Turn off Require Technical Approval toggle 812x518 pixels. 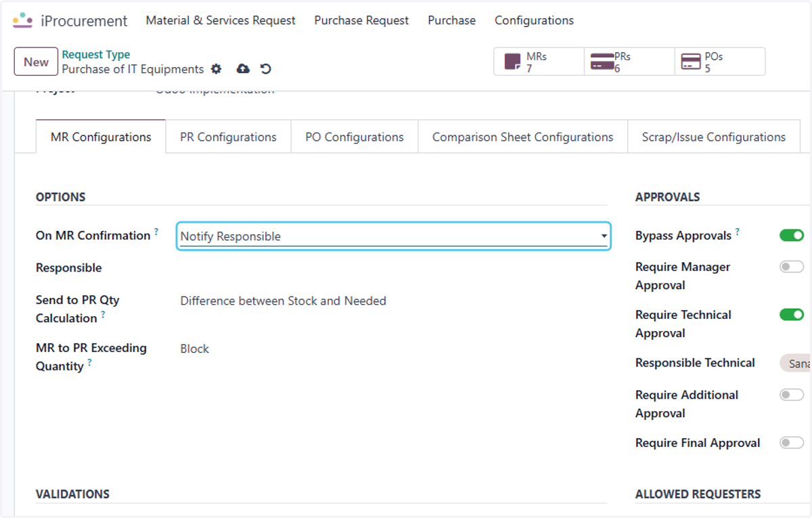tap(792, 315)
